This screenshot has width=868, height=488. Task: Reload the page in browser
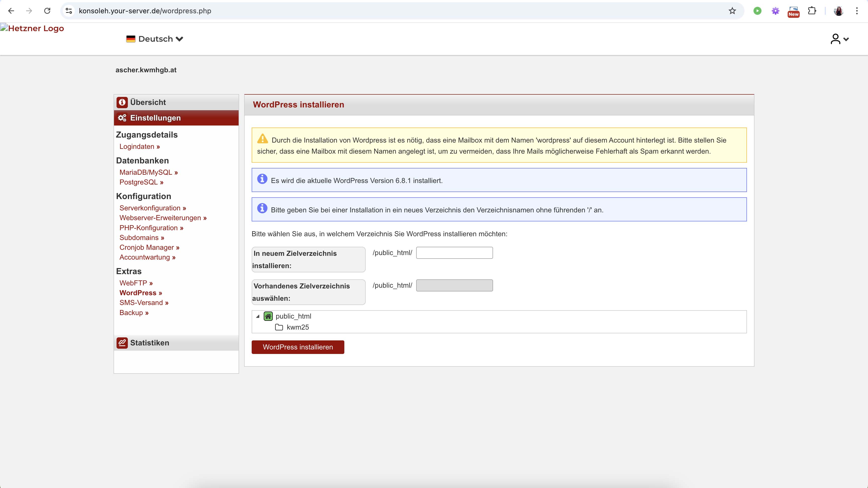pyautogui.click(x=47, y=11)
